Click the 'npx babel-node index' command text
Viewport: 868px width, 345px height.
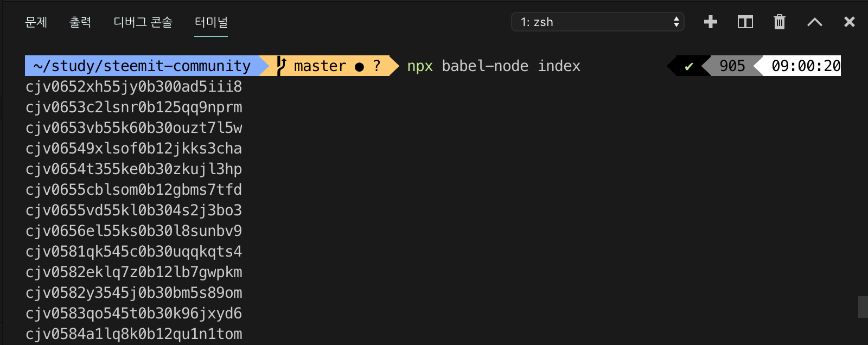[x=494, y=66]
